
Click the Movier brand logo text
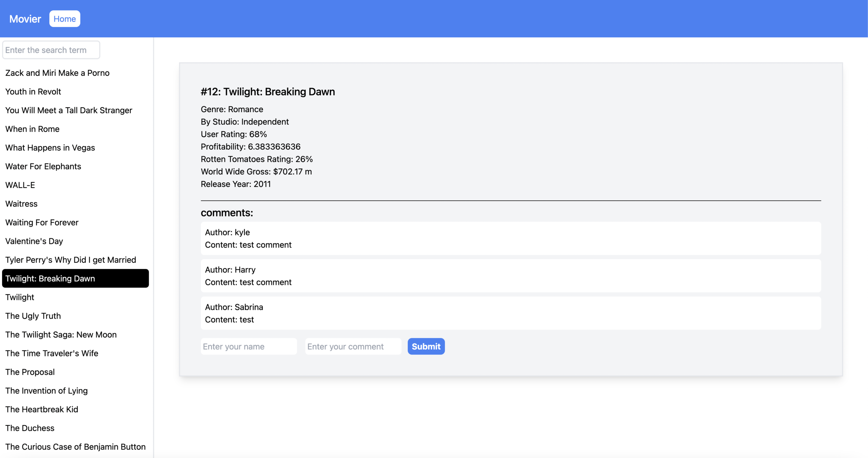coord(25,19)
